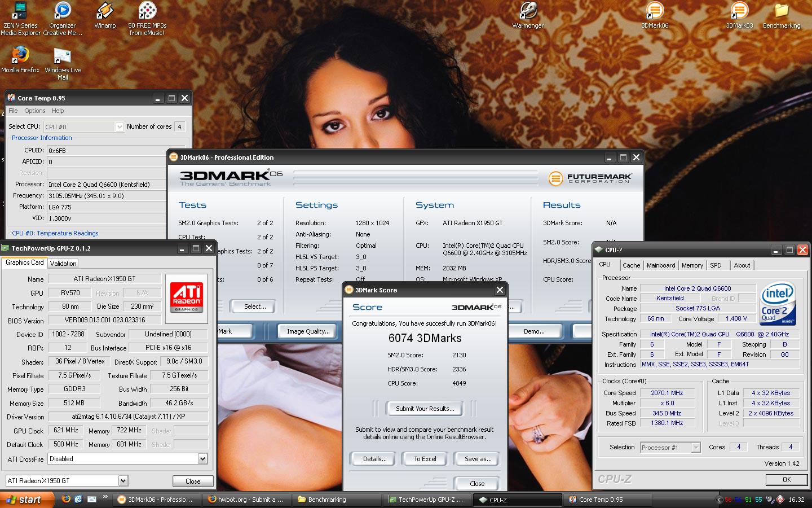Open the Options menu in Core Temp

click(x=35, y=111)
